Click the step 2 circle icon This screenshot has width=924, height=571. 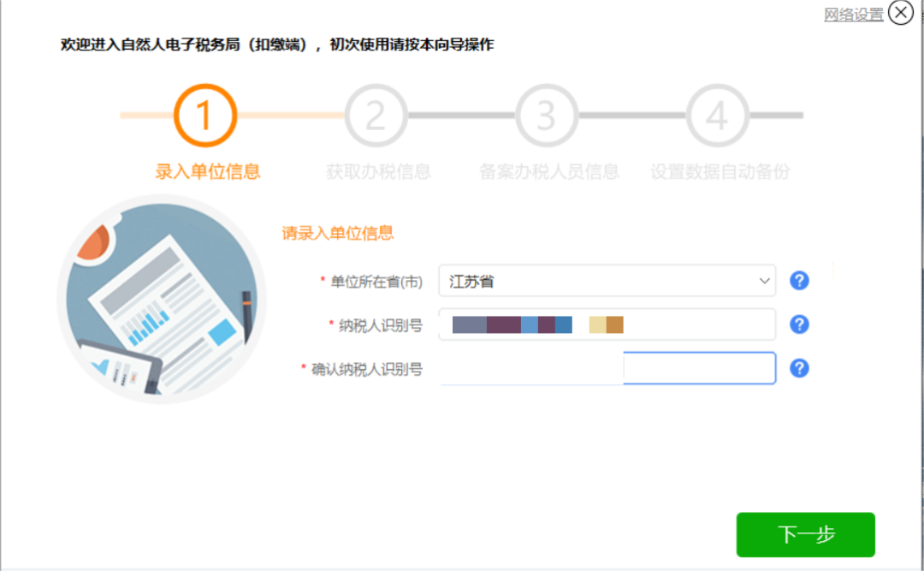tap(376, 116)
